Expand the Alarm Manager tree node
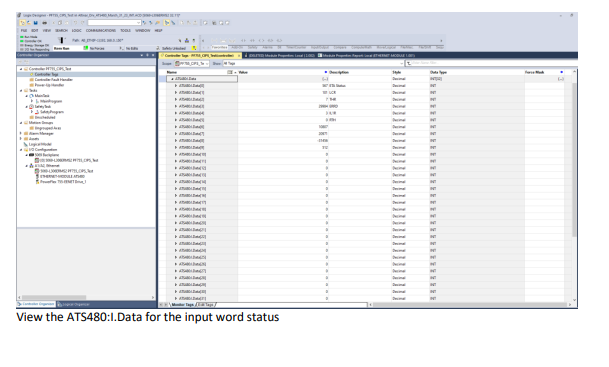Image resolution: width=609 pixels, height=367 pixels. [x=21, y=133]
